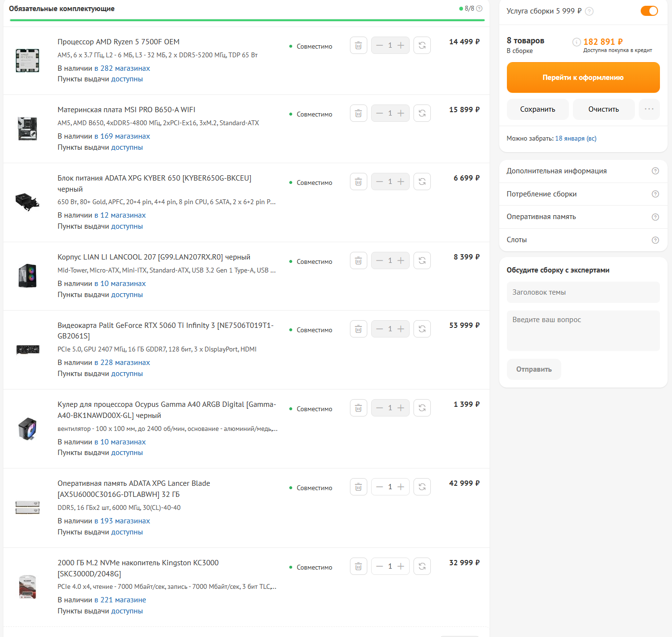Remove the ADATA XPG KYBER 650 power supply
The width and height of the screenshot is (672, 637).
point(359,182)
